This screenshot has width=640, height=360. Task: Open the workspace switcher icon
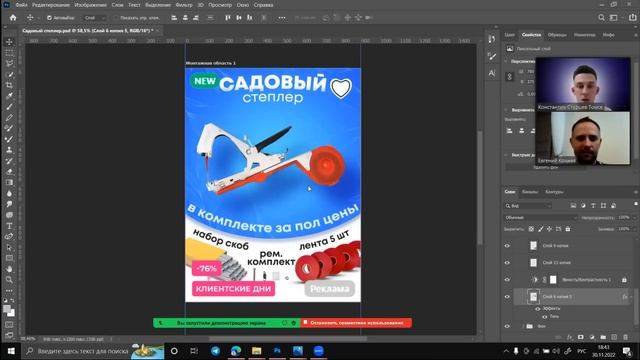tap(614, 18)
